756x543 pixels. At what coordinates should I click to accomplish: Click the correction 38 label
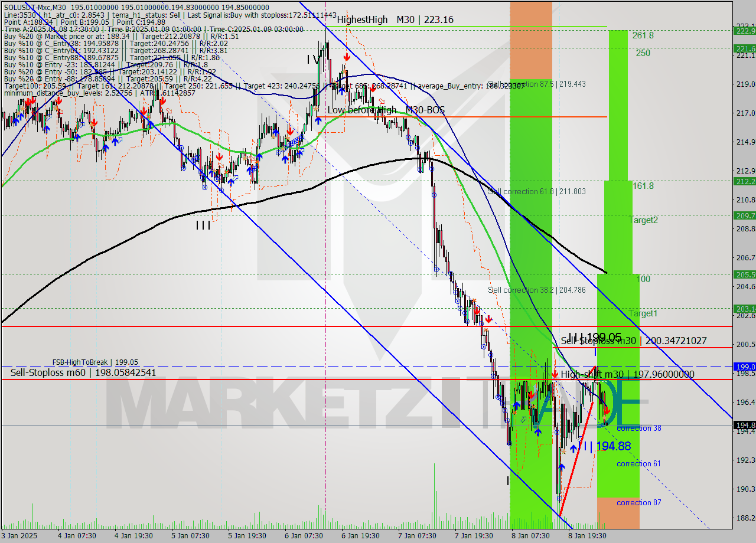tap(639, 428)
